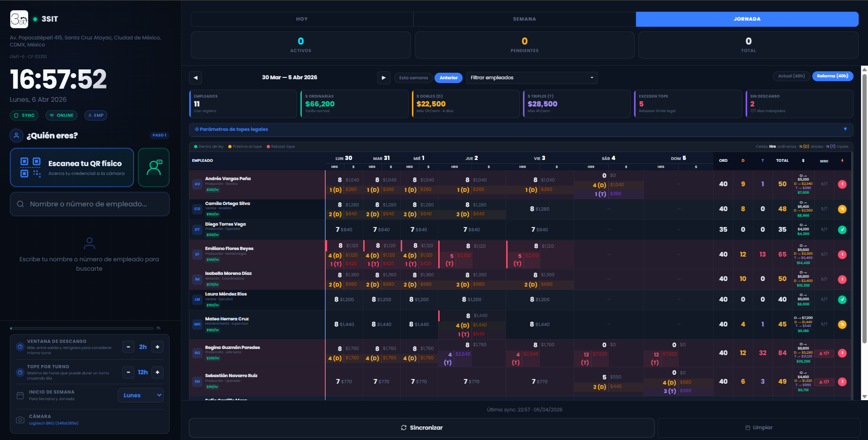Toggle the EMP badge
This screenshot has height=440, width=868.
(96, 115)
